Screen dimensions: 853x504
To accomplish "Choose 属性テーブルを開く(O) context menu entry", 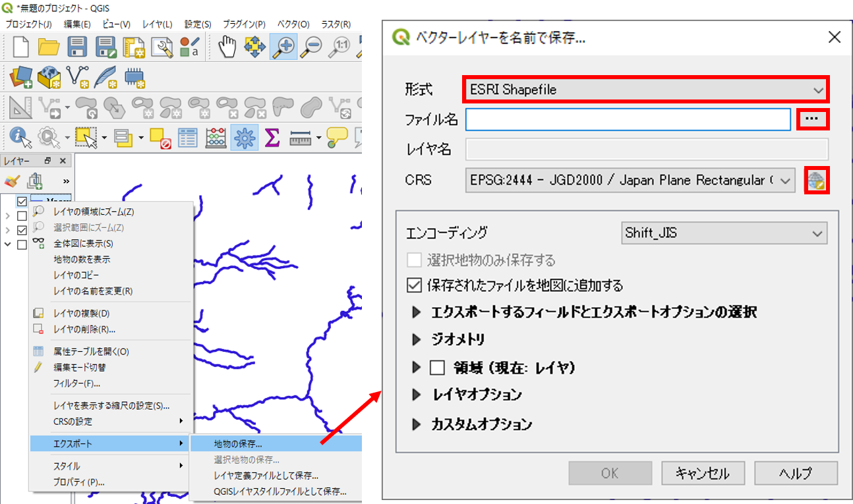I will [x=91, y=351].
